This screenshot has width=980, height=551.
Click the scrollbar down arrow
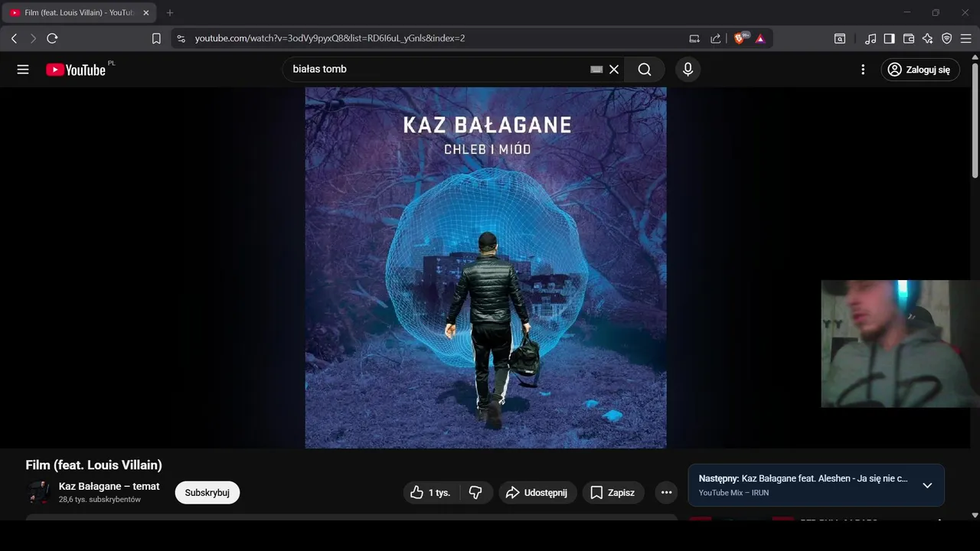coord(975,516)
